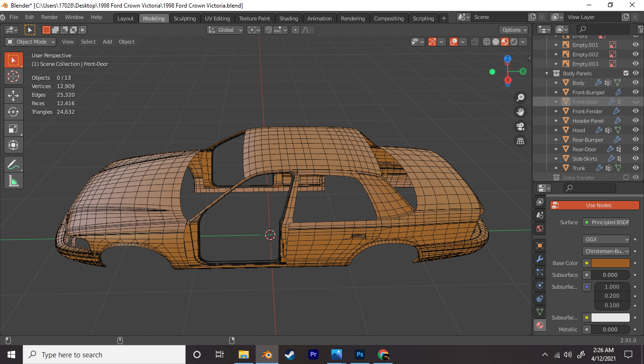Click the Use Nodes button
This screenshot has height=364, width=644.
coord(595,205)
